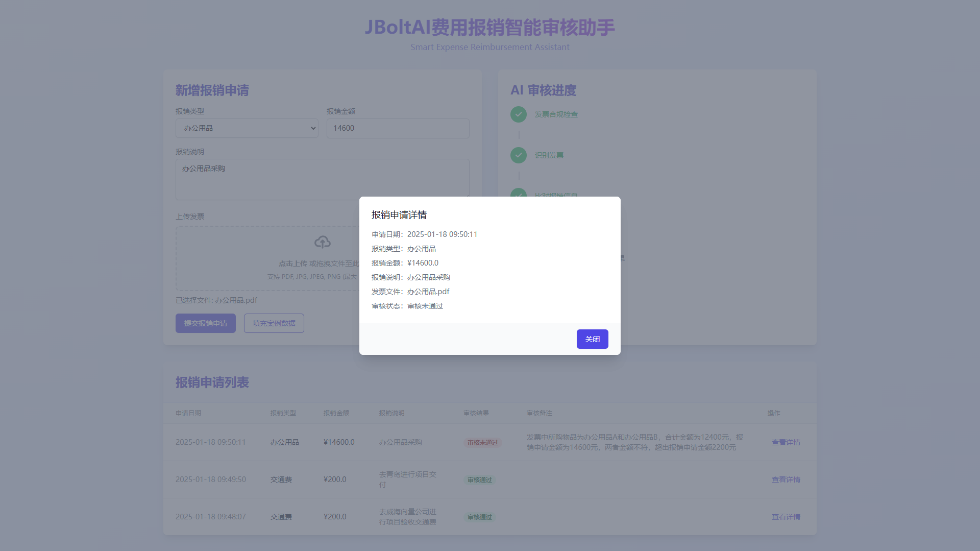Click 填充案例数据 button
Viewport: 980px width, 551px height.
click(x=274, y=323)
